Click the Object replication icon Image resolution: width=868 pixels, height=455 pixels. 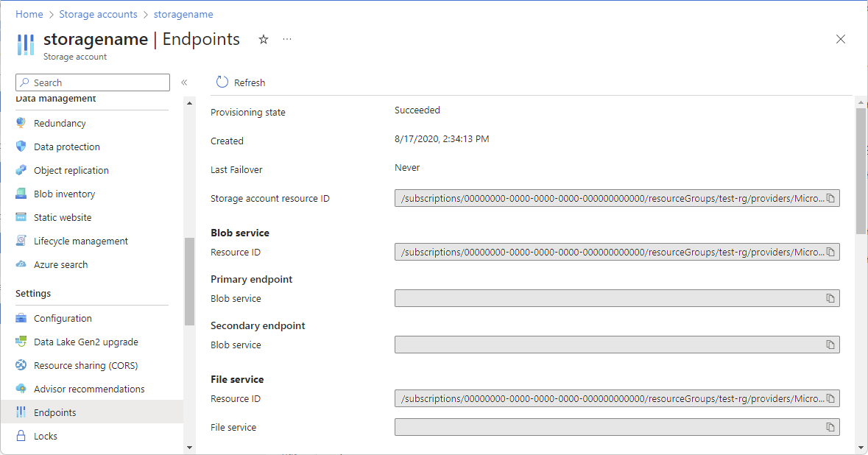coord(21,170)
